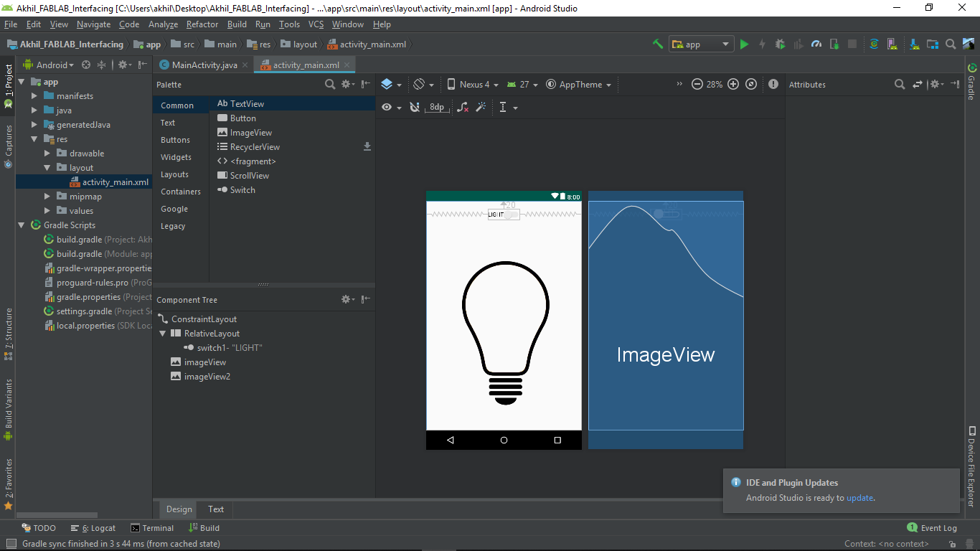Click the Make Project hammer icon

[x=658, y=44]
